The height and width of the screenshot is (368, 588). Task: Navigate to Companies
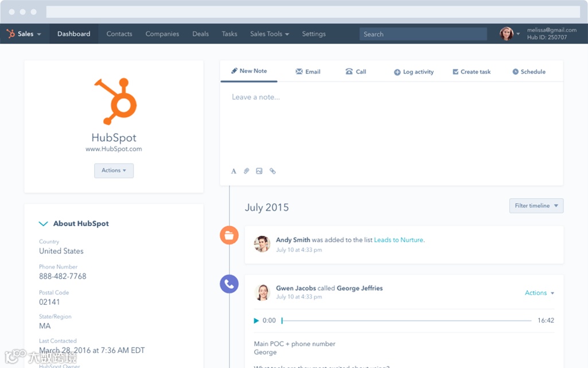point(162,34)
